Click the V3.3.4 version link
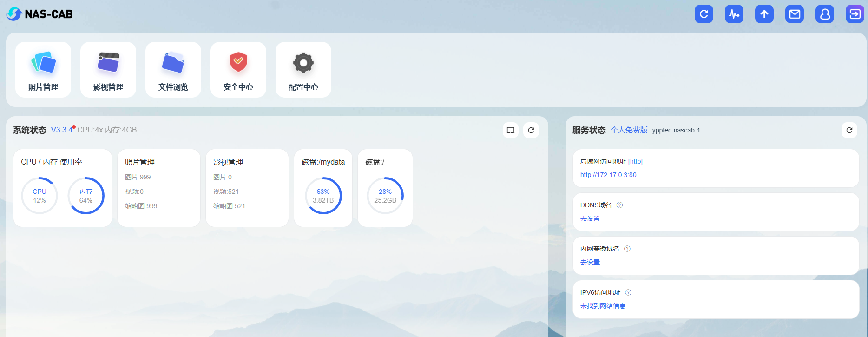The image size is (868, 337). point(62,130)
